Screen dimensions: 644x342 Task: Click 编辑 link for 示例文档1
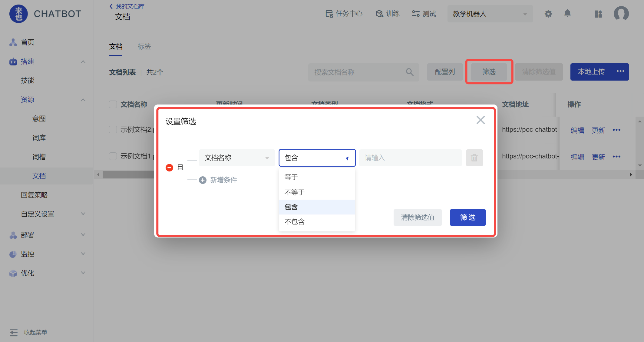[577, 157]
